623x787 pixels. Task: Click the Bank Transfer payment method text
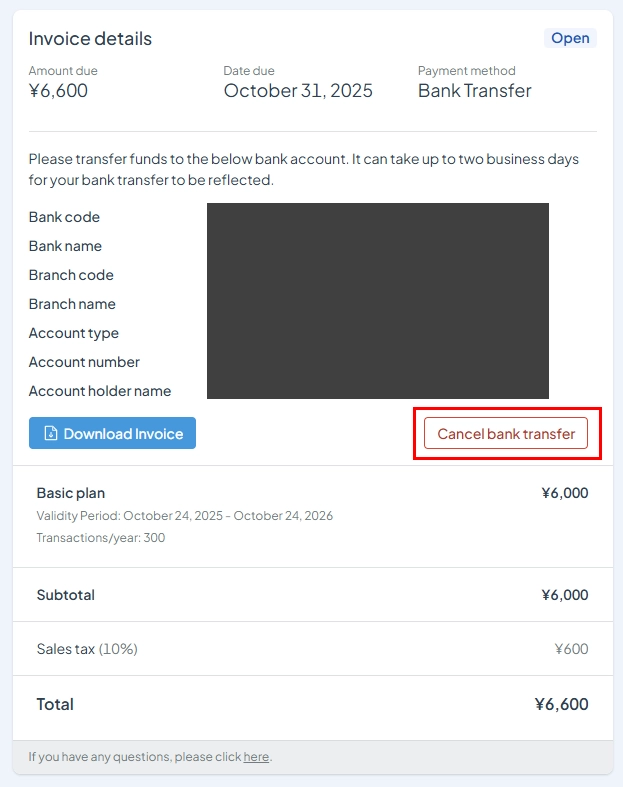click(x=475, y=91)
